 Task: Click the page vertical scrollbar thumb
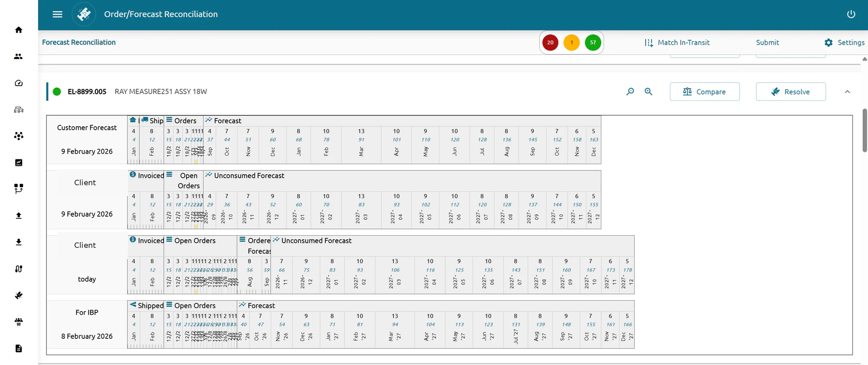pyautogui.click(x=864, y=130)
